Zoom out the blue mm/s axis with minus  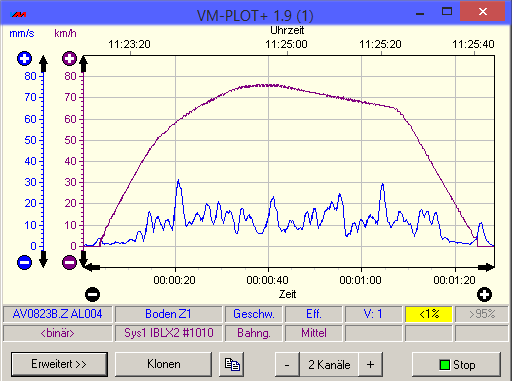click(x=24, y=262)
